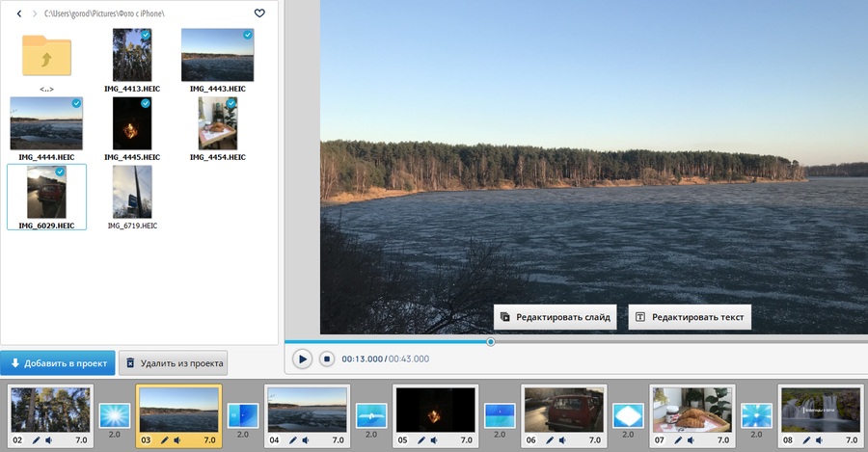Select the IMG_6719.HEIC thumbnail
868x452 pixels.
click(131, 192)
